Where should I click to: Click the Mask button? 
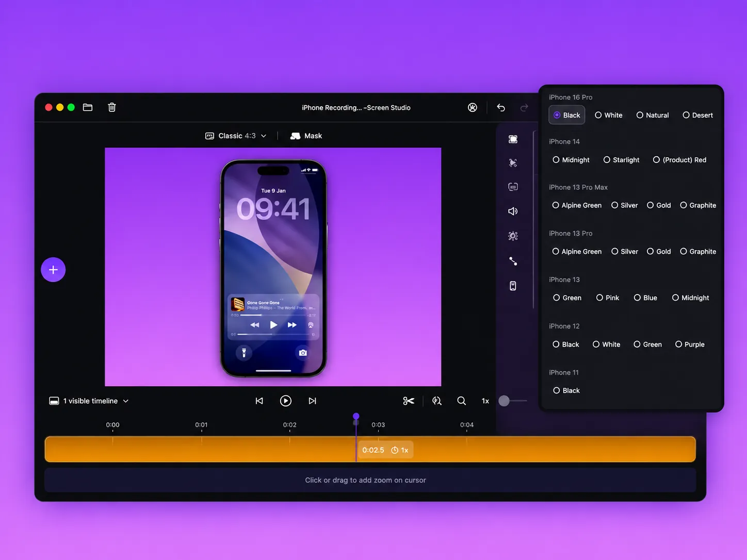306,136
